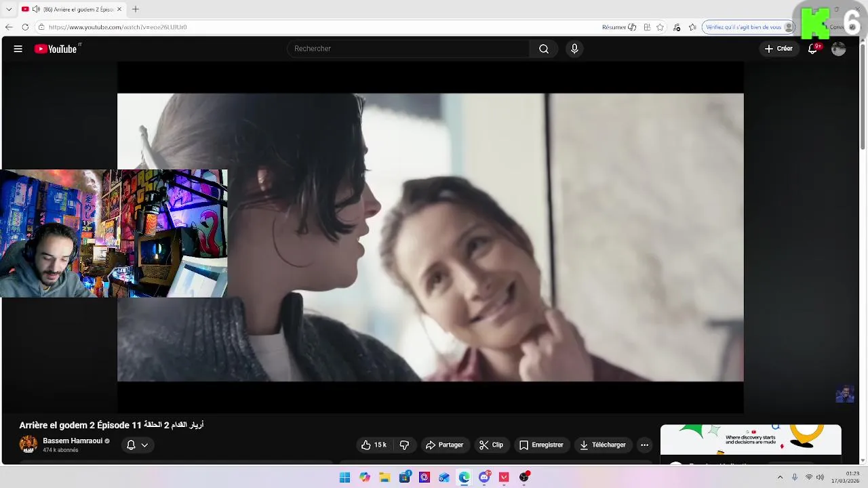The width and height of the screenshot is (868, 488).
Task: Switch to Microsoft Edge in the taskbar
Action: click(x=464, y=477)
